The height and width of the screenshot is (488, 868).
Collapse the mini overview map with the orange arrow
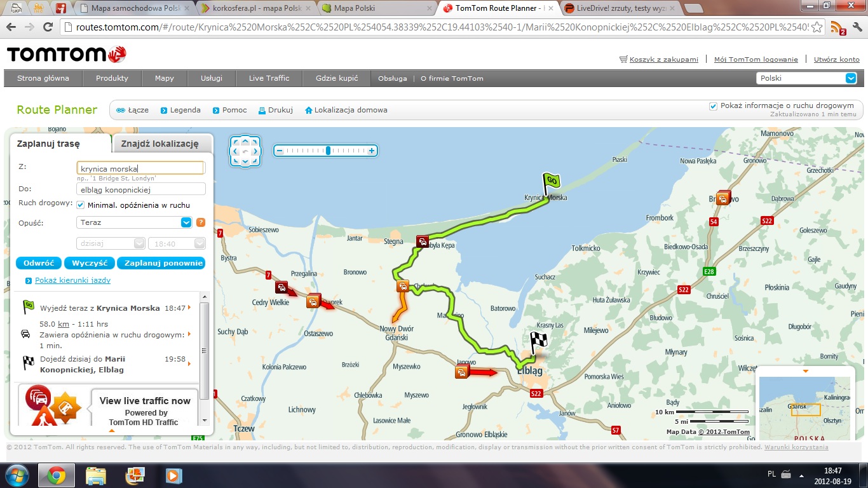[805, 371]
